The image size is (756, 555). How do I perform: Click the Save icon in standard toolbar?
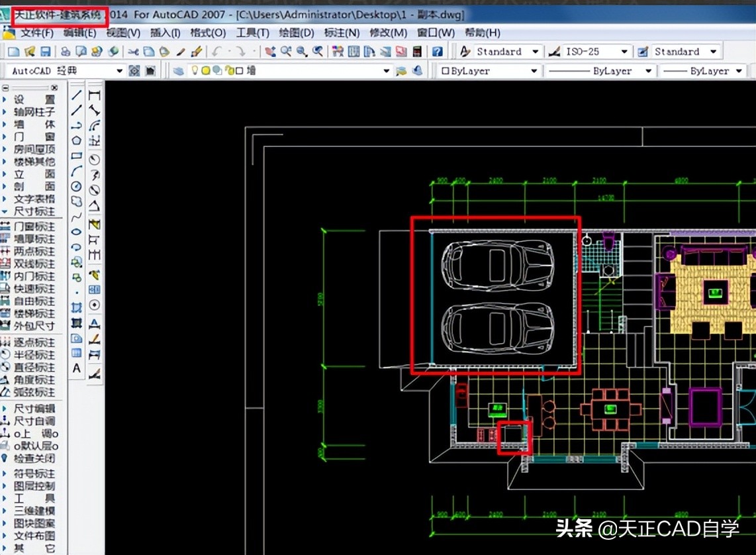(x=45, y=52)
